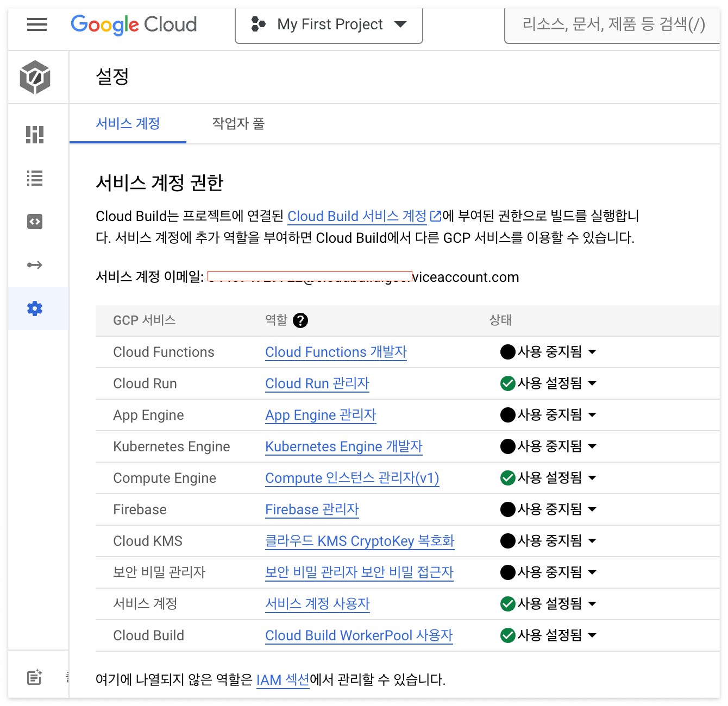Screen dimensions: 728x706
Task: Click the 상태 column header
Action: point(500,320)
